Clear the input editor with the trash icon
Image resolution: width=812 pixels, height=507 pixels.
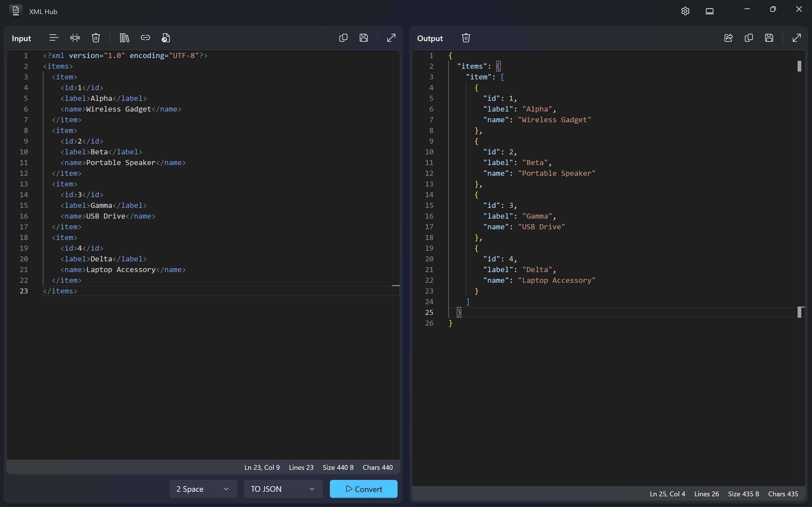click(x=96, y=38)
